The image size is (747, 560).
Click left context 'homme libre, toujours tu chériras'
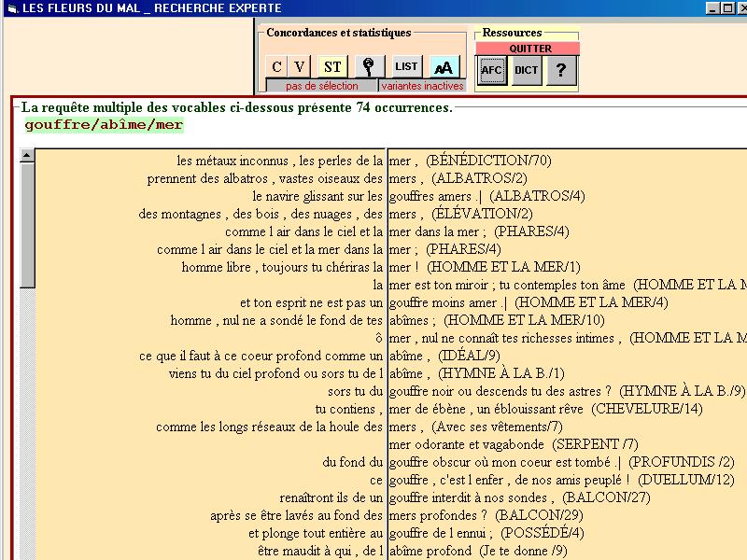[x=282, y=267]
